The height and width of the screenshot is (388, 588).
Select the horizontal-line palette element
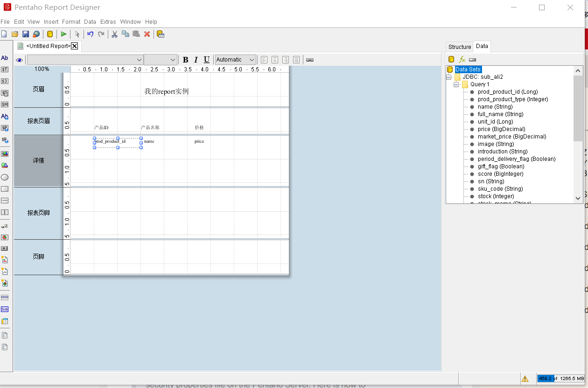tap(5, 201)
